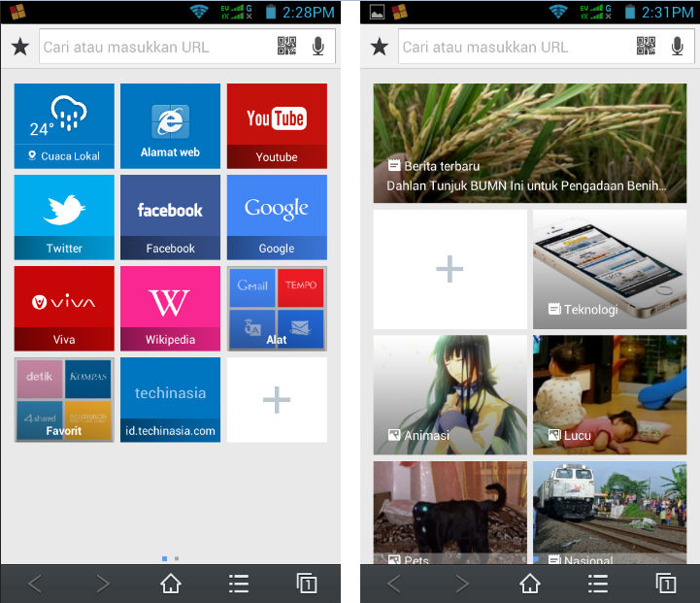Open id.techinasia.com tile
700x603 pixels.
(x=170, y=399)
